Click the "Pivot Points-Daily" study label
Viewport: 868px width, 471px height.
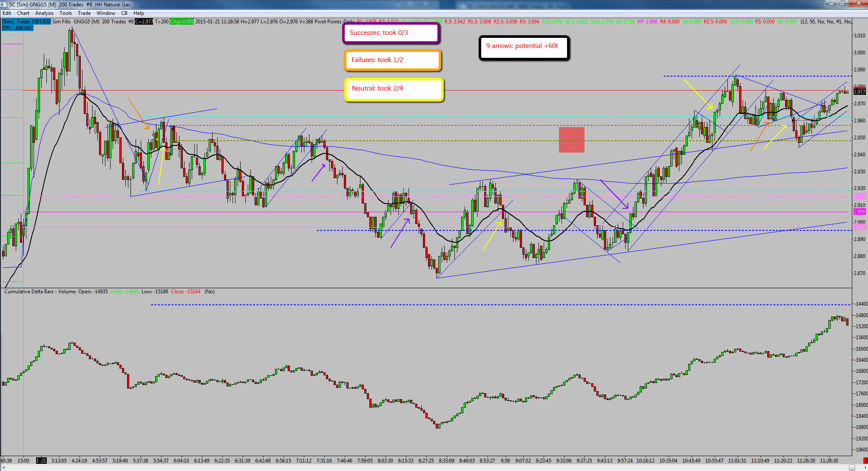pos(335,22)
